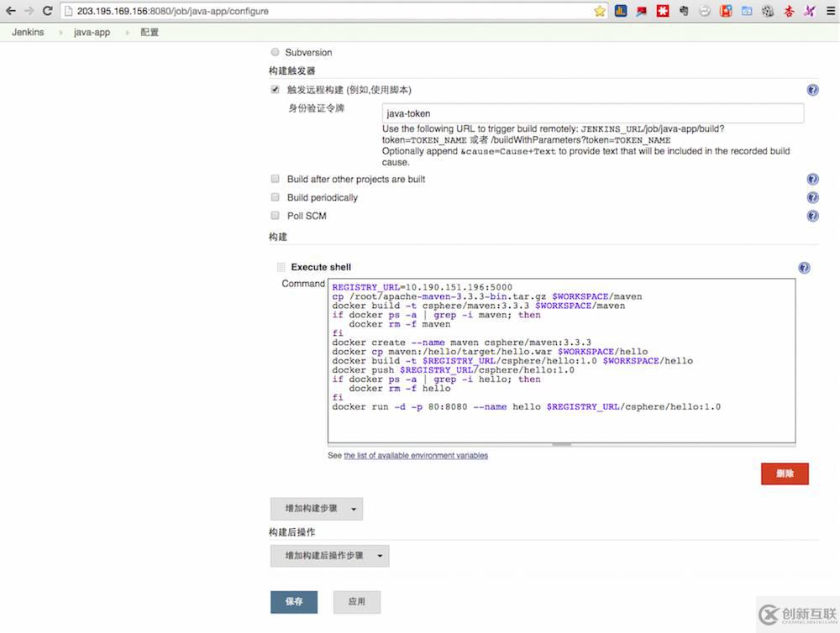Click the java-token authentication field
The height and width of the screenshot is (633, 840).
(x=592, y=113)
